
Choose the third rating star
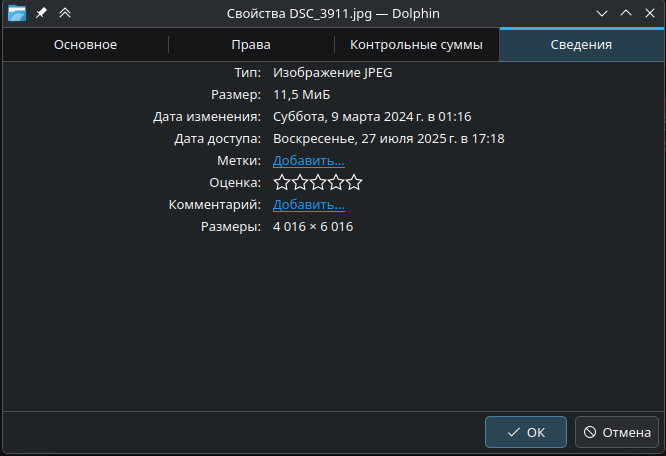point(318,182)
